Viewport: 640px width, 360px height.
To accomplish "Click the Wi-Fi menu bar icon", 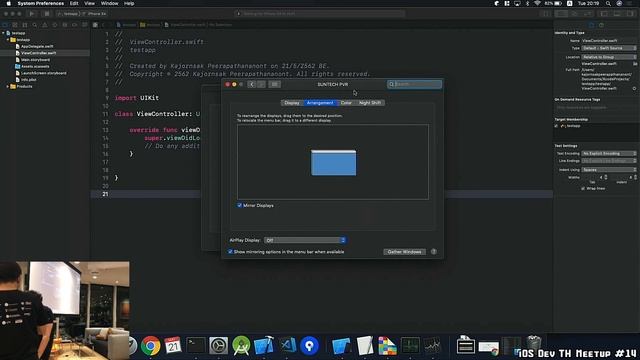I will coord(537,3).
